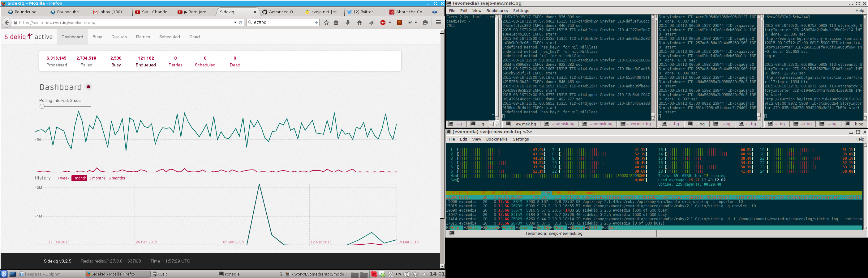Image resolution: width=868 pixels, height=278 pixels.
Task: Go to Firefox home page icon
Action: coord(359,23)
